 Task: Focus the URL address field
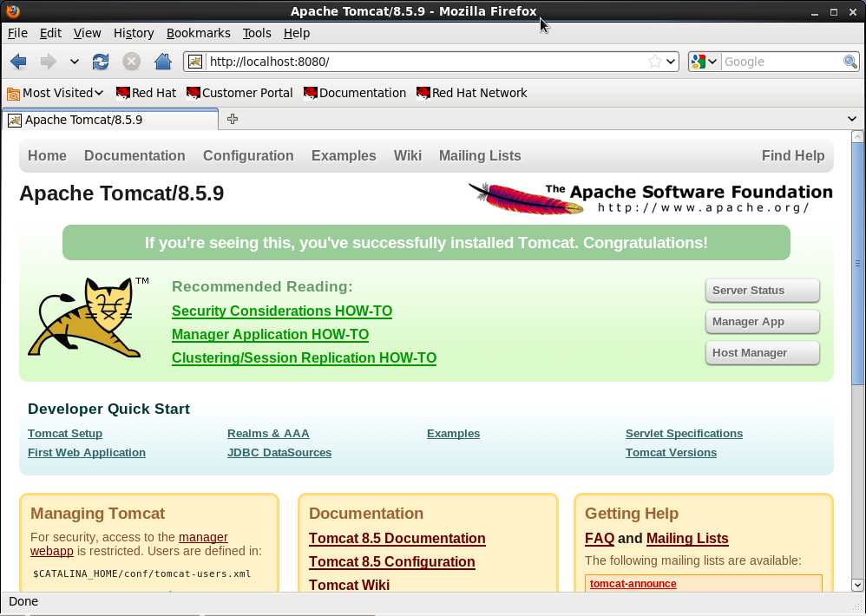point(425,62)
